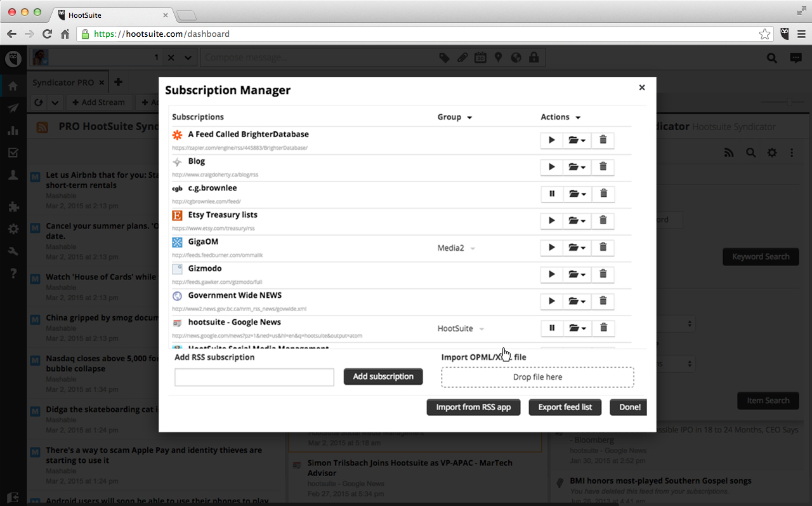This screenshot has width=812, height=506.
Task: Open Assignments checkmark in sidebar
Action: (x=13, y=153)
